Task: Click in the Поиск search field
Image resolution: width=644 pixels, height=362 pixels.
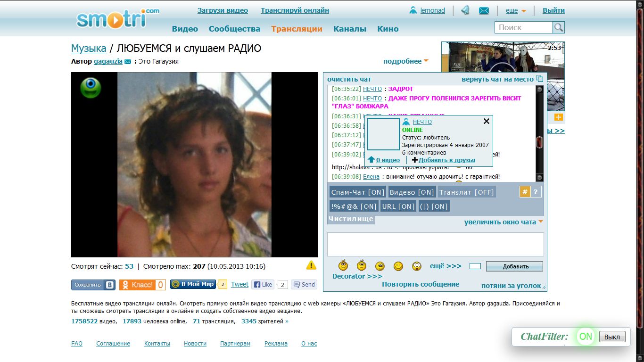Action: (x=523, y=27)
